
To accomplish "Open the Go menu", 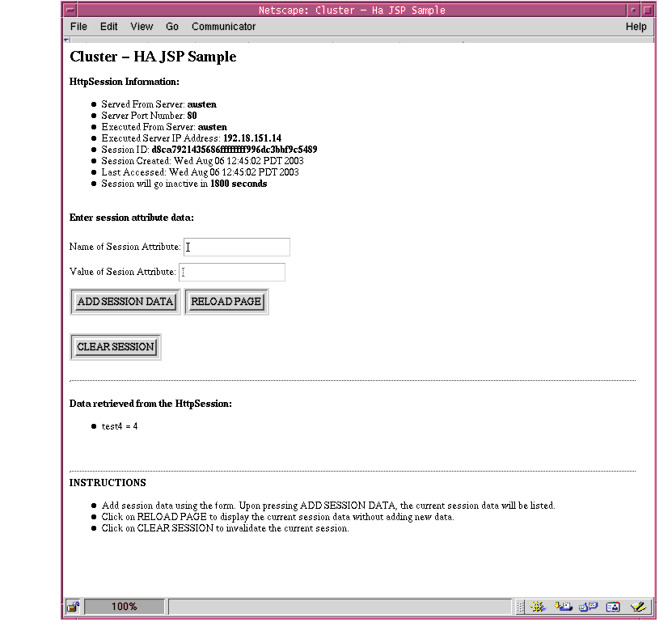I will (171, 26).
